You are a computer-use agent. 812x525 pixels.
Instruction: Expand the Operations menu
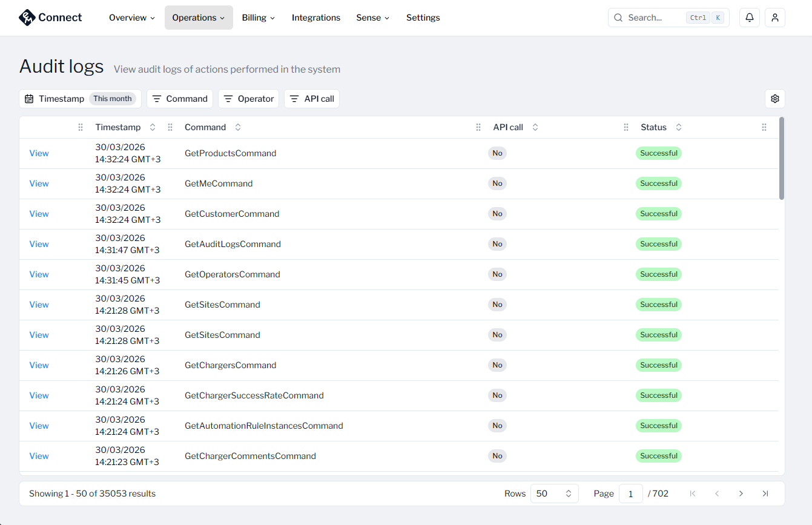click(x=198, y=18)
